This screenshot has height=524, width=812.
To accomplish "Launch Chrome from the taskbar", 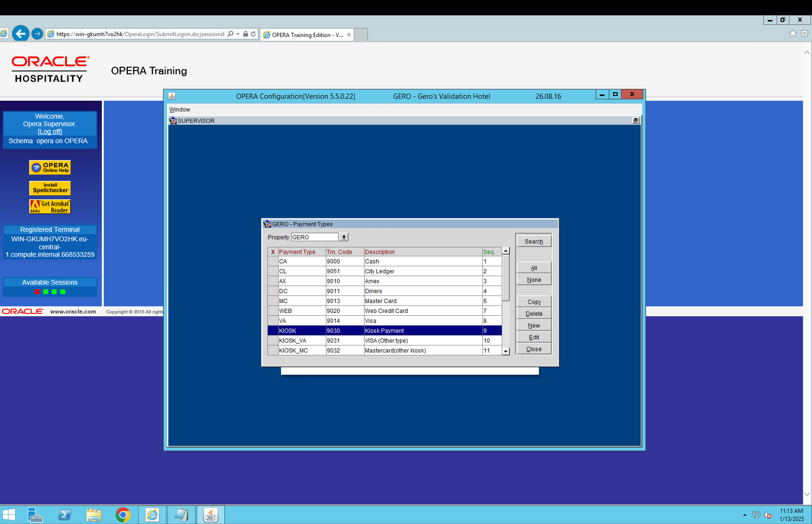I will [x=123, y=515].
